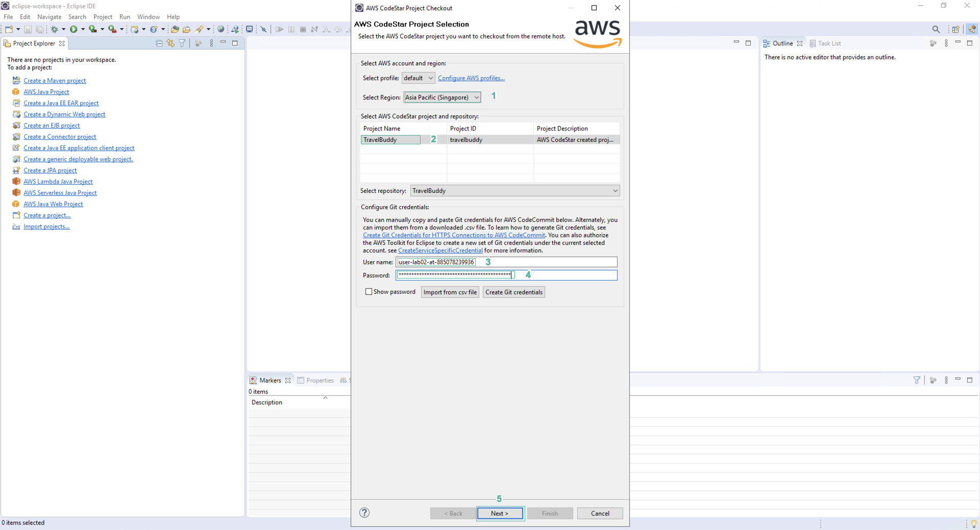Open the Project menu
Screen dimensions: 980x530
103,17
